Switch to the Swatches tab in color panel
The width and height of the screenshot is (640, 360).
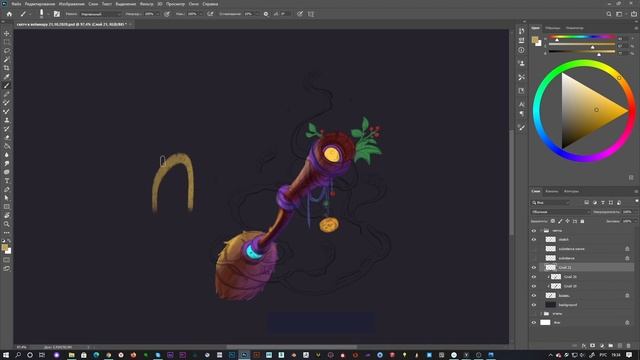click(x=553, y=28)
